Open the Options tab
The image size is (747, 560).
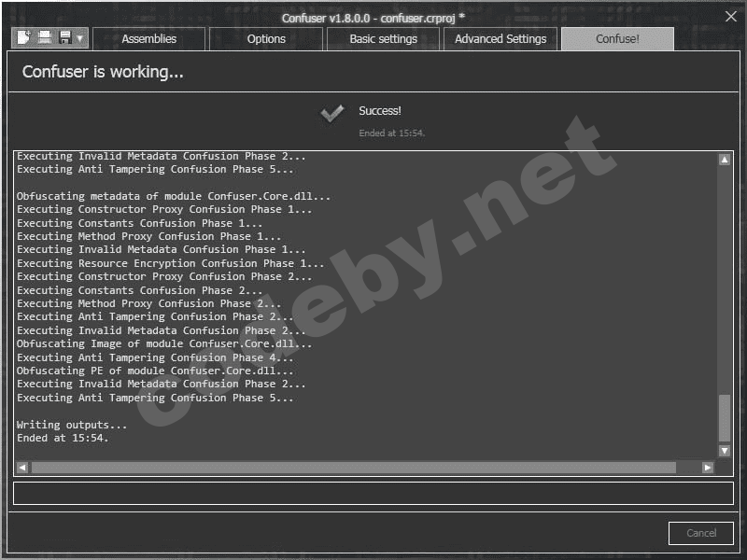click(x=266, y=39)
